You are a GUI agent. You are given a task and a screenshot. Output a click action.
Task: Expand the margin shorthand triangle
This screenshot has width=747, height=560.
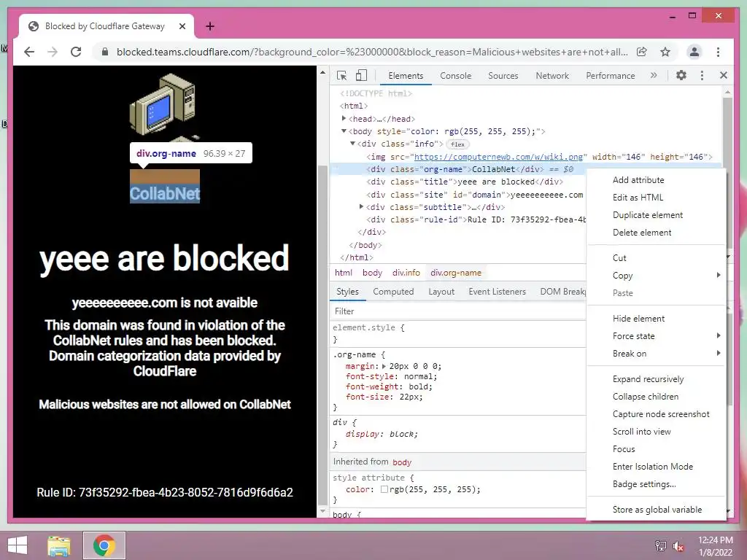tap(384, 366)
